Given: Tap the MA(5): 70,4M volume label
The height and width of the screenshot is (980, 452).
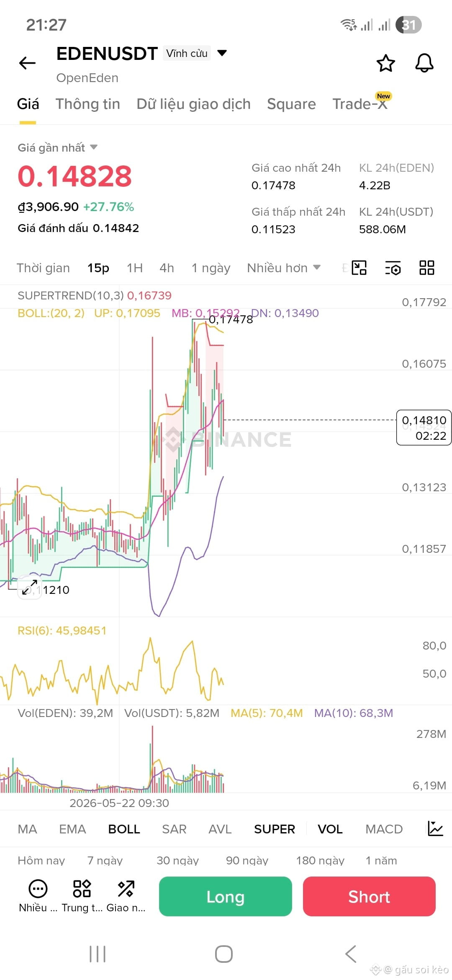Looking at the screenshot, I should (267, 713).
